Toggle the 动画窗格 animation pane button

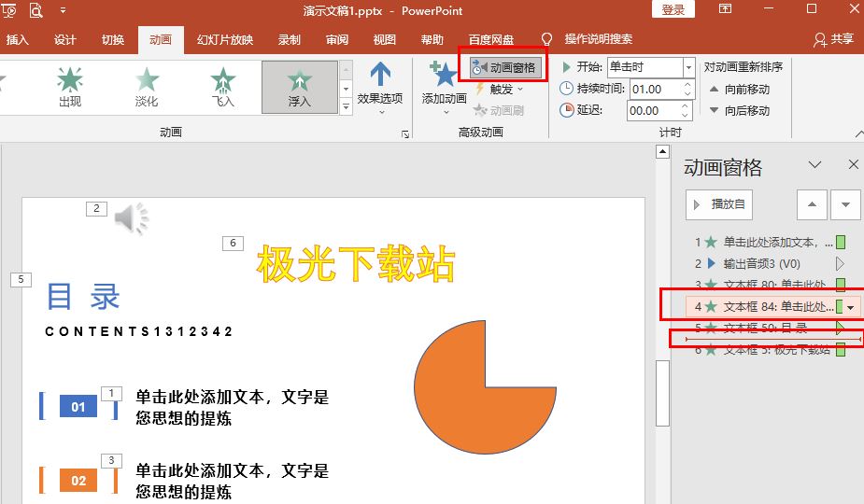[x=503, y=67]
